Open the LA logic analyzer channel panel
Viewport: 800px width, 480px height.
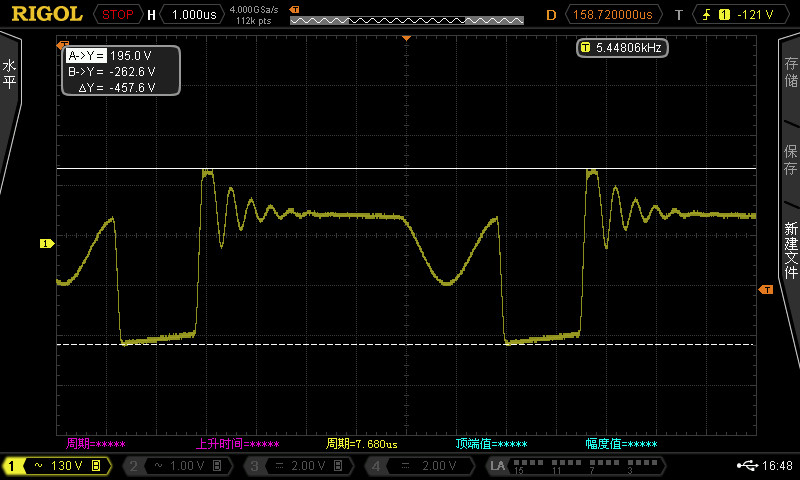pyautogui.click(x=574, y=466)
